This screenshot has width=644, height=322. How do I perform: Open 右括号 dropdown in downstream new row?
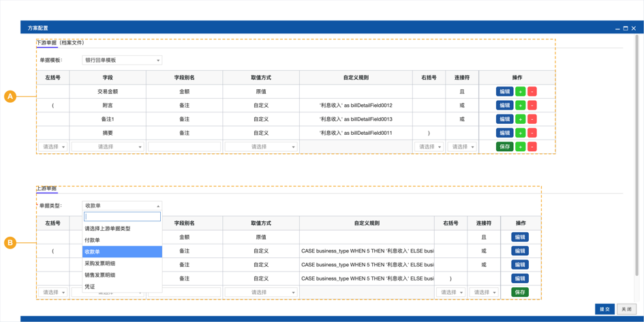tap(429, 146)
